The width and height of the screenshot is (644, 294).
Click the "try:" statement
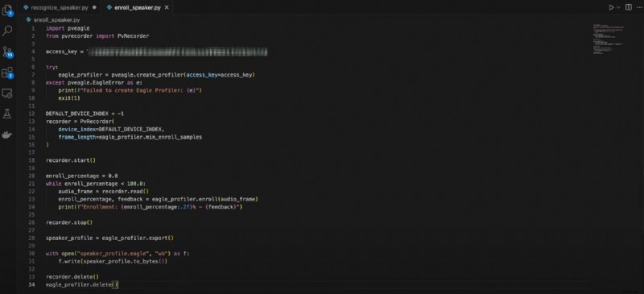point(52,67)
